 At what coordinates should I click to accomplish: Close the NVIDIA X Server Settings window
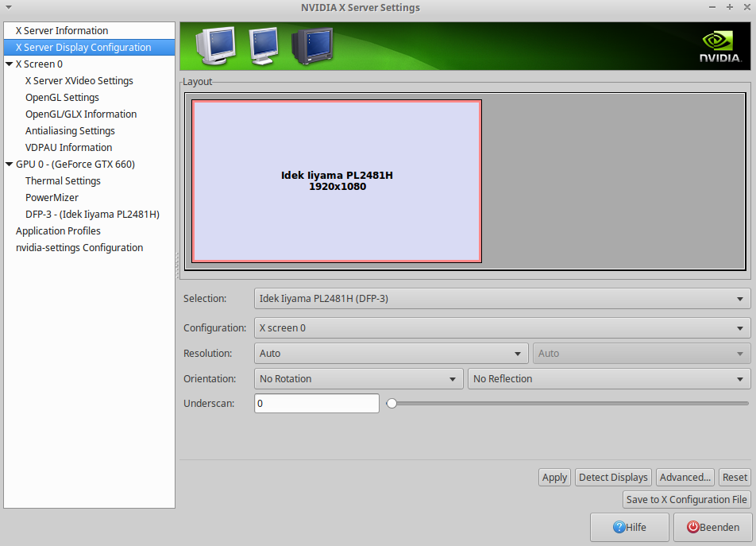coord(746,7)
